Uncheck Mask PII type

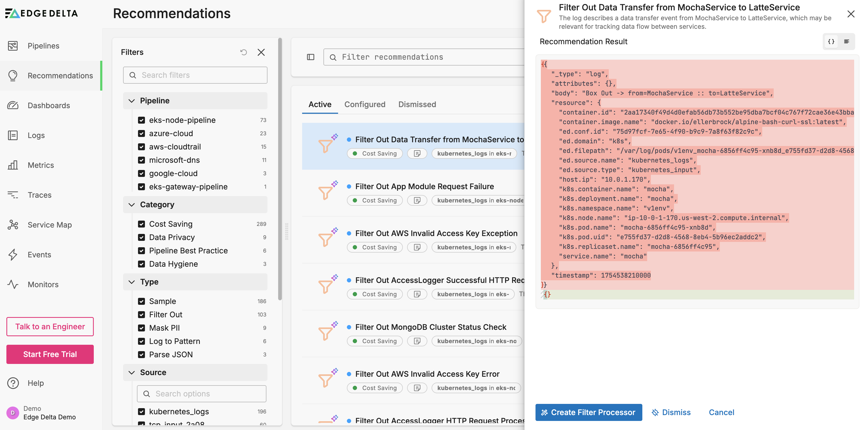tap(141, 328)
